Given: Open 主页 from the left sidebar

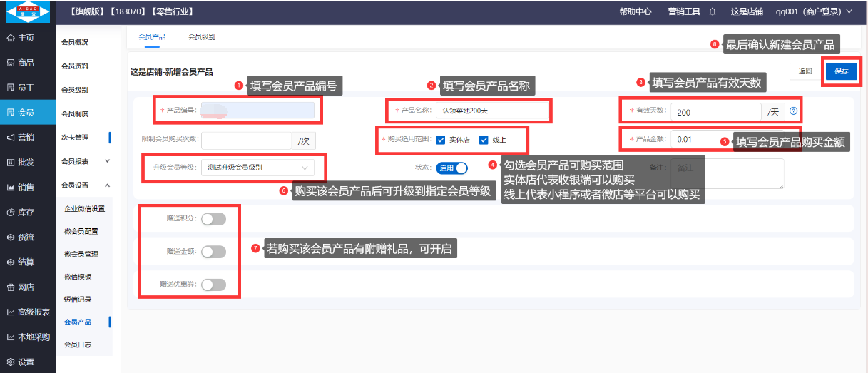Looking at the screenshot, I should [21, 38].
